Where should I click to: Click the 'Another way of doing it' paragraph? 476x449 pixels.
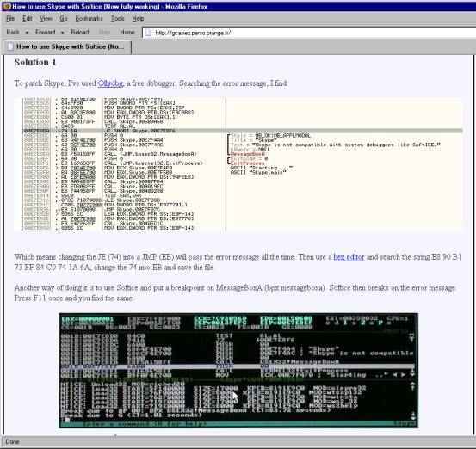coord(235,292)
